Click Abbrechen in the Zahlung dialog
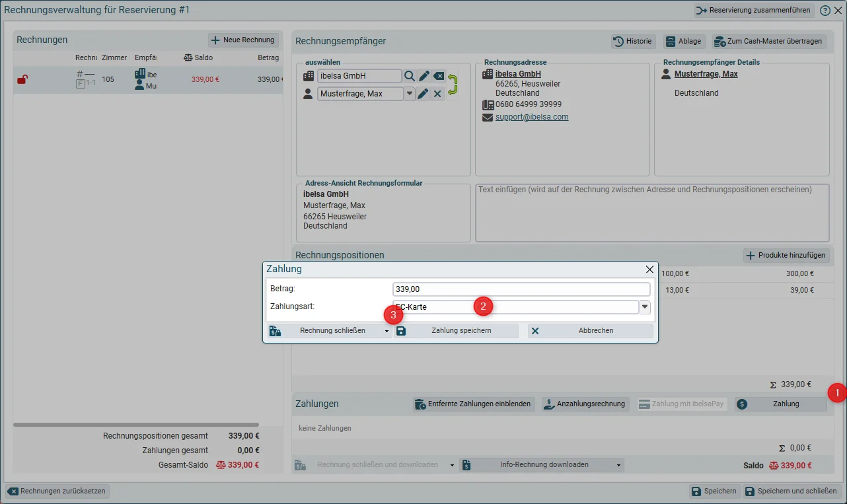This screenshot has width=847, height=504. click(590, 331)
